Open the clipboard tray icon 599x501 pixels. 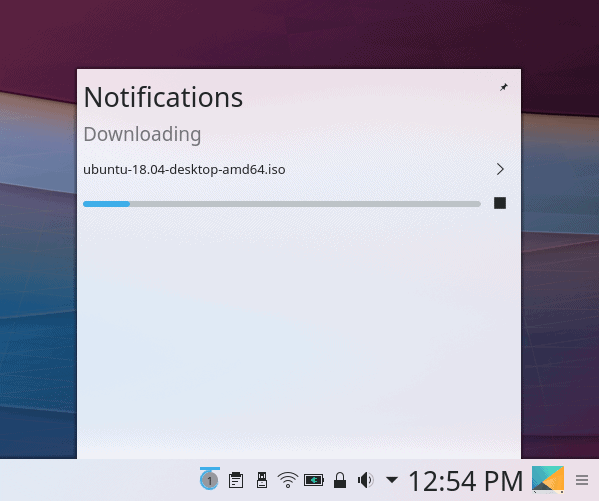coord(236,480)
